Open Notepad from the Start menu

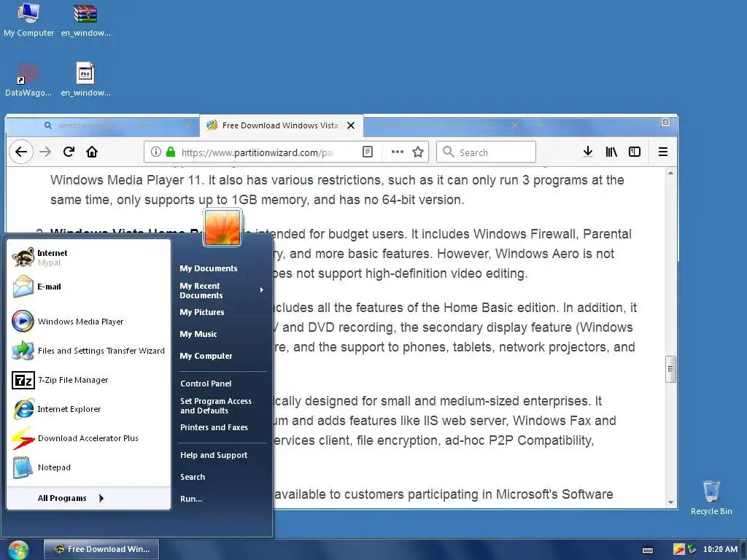click(x=88, y=467)
